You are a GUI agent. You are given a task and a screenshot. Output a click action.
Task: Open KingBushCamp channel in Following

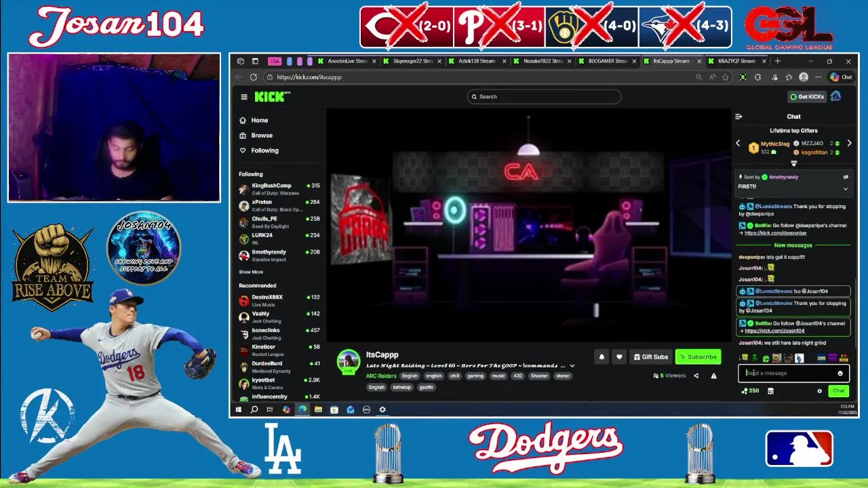279,189
